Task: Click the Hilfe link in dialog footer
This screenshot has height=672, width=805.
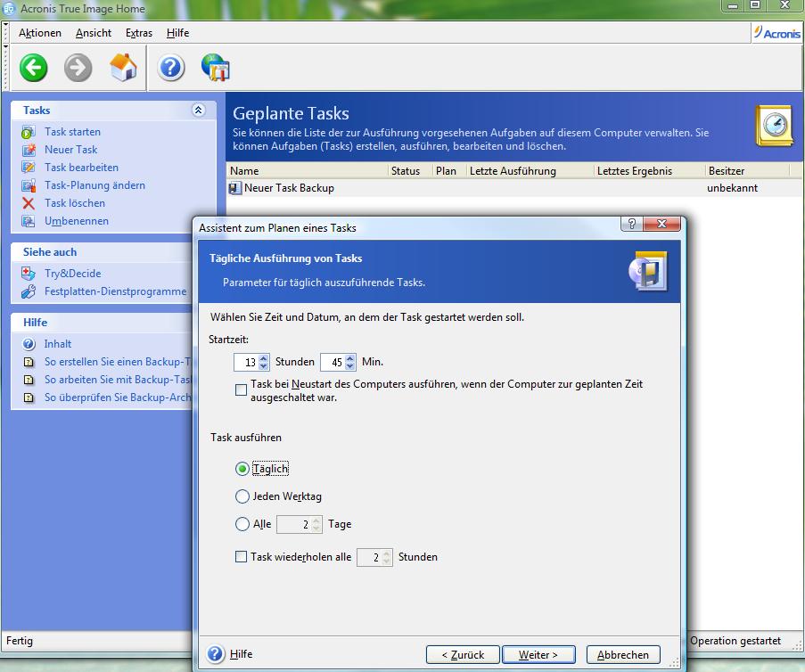Action: point(241,654)
